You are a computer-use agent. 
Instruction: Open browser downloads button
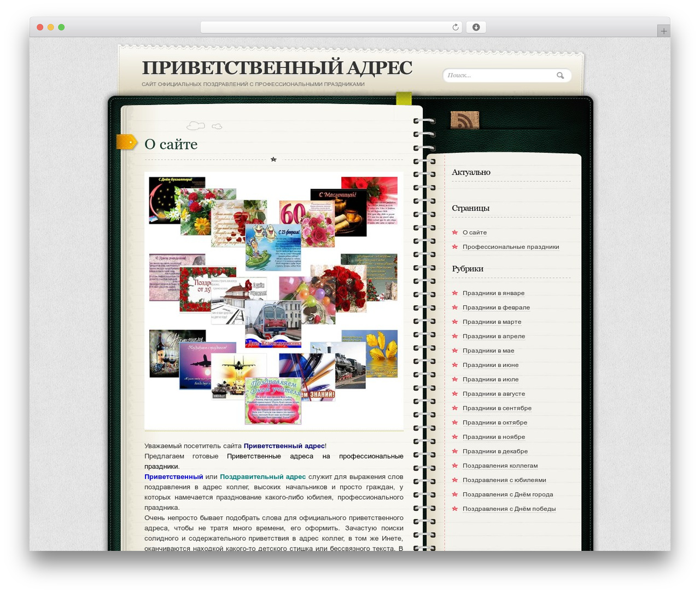pyautogui.click(x=476, y=27)
